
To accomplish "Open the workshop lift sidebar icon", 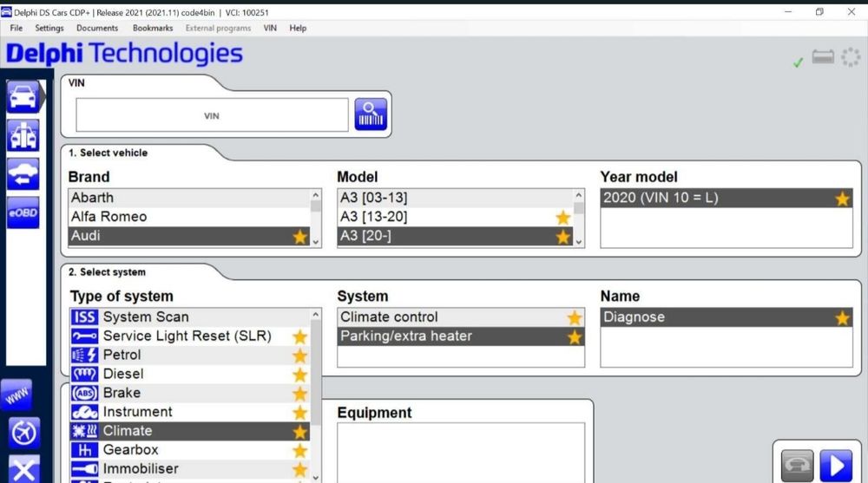I will 23,135.
